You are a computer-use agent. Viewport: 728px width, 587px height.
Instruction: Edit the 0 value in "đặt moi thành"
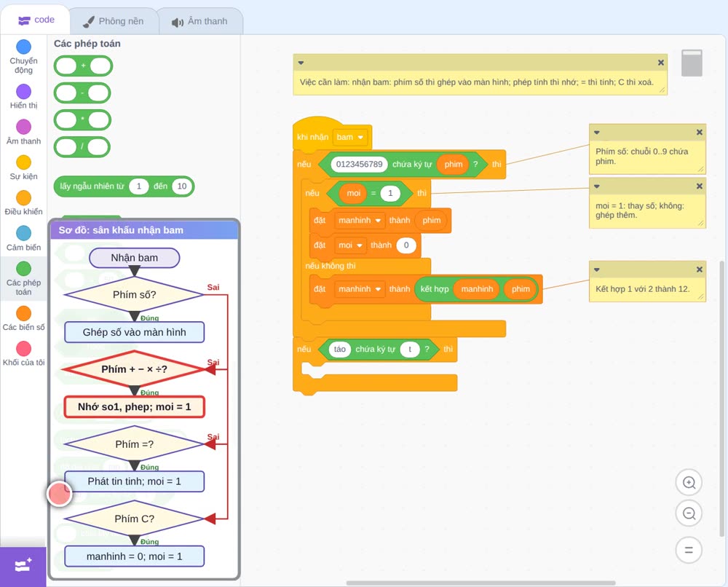(406, 245)
